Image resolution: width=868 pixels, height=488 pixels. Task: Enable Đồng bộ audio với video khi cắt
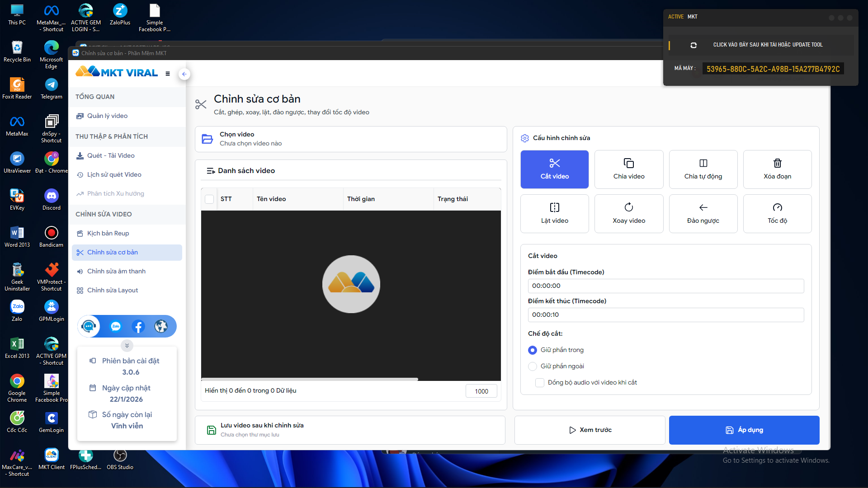click(x=540, y=383)
